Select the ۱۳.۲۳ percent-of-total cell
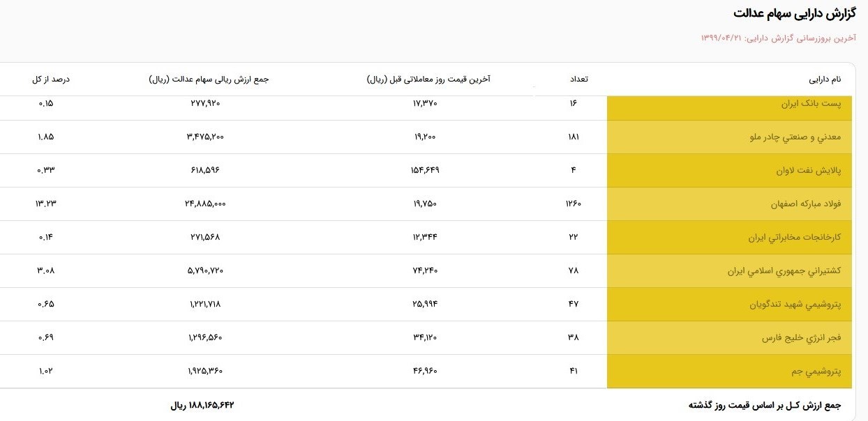The width and height of the screenshot is (868, 421). pyautogui.click(x=45, y=204)
